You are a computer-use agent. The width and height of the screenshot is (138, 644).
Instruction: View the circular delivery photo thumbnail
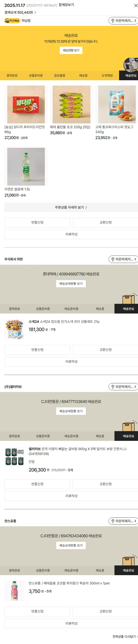[131, 65]
